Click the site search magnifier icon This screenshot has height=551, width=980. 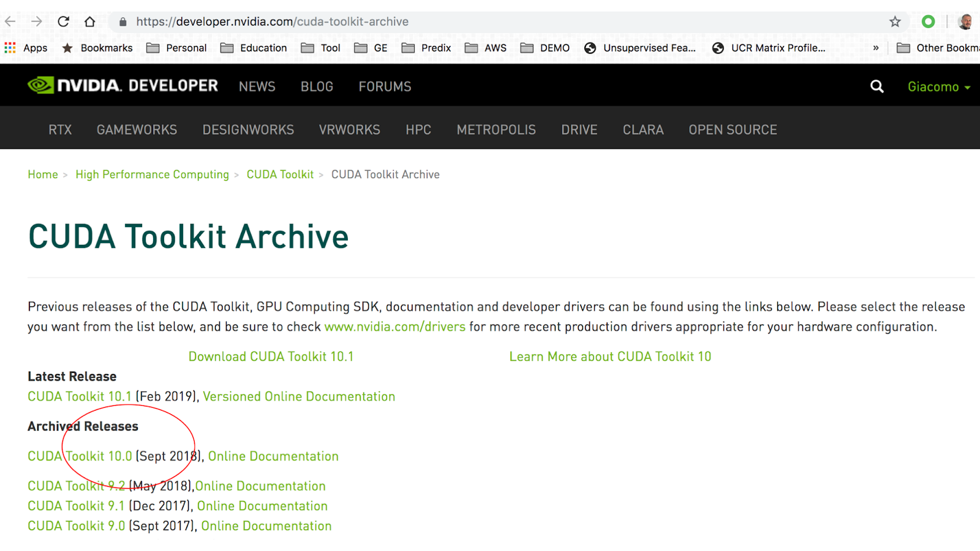(877, 86)
